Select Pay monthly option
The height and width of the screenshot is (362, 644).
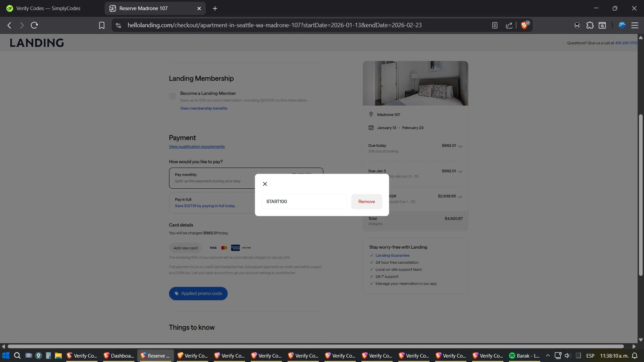click(x=246, y=178)
